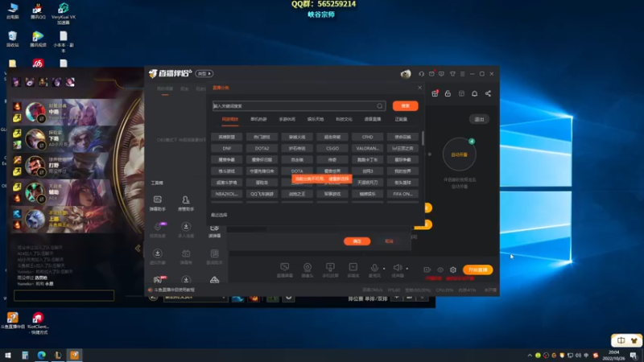
Task: Click the record video icon
Action: [x=427, y=269]
